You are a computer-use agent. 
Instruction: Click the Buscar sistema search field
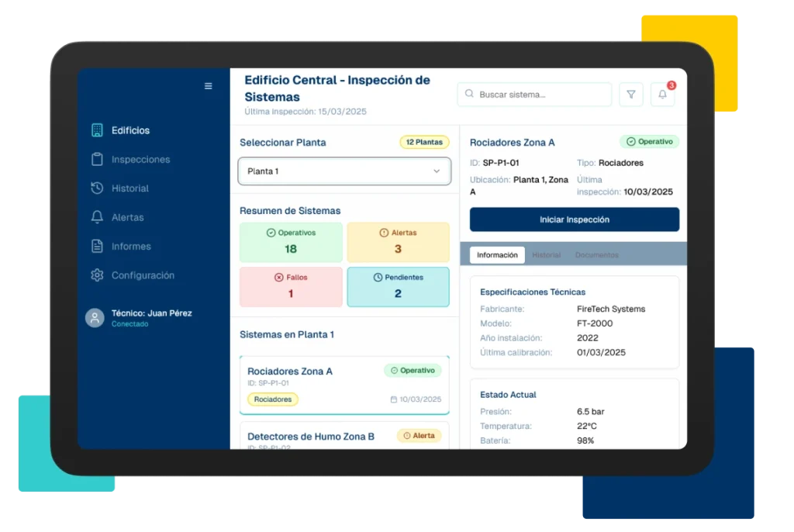[534, 95]
